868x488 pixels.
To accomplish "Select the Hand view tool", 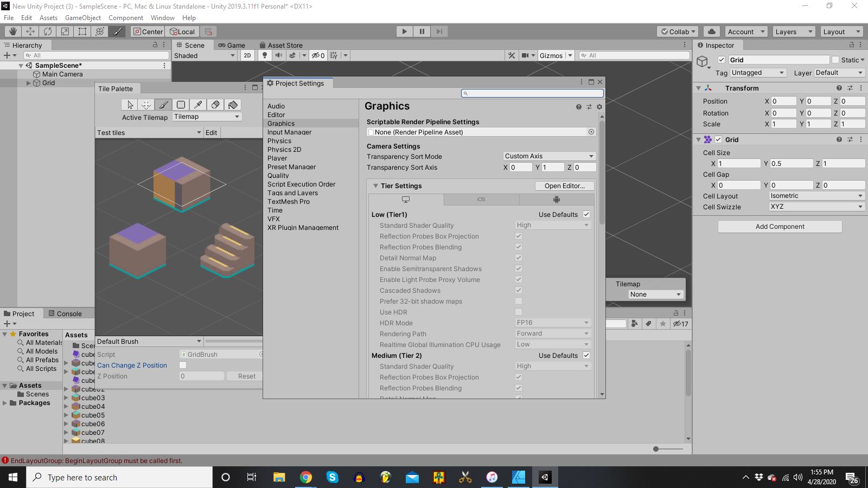I will click(x=13, y=31).
